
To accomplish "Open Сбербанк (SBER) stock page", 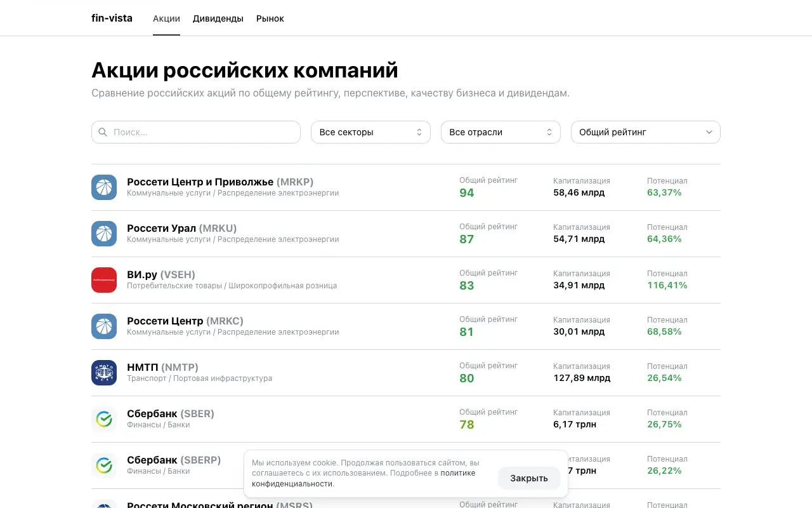I will 171,413.
